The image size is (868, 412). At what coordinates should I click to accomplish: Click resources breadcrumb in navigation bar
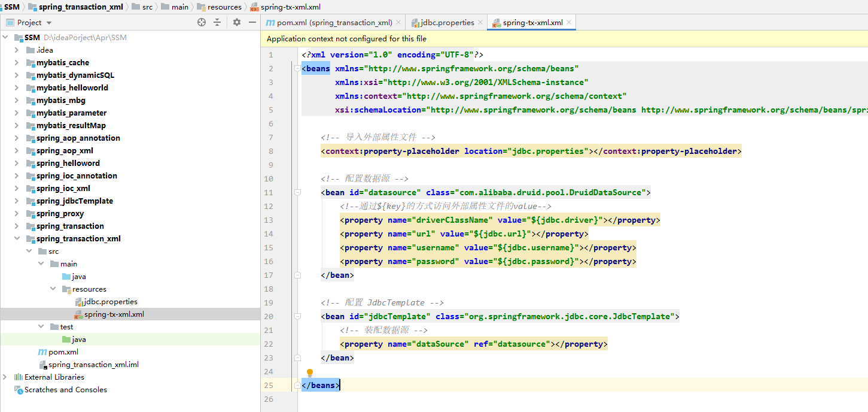(x=224, y=7)
